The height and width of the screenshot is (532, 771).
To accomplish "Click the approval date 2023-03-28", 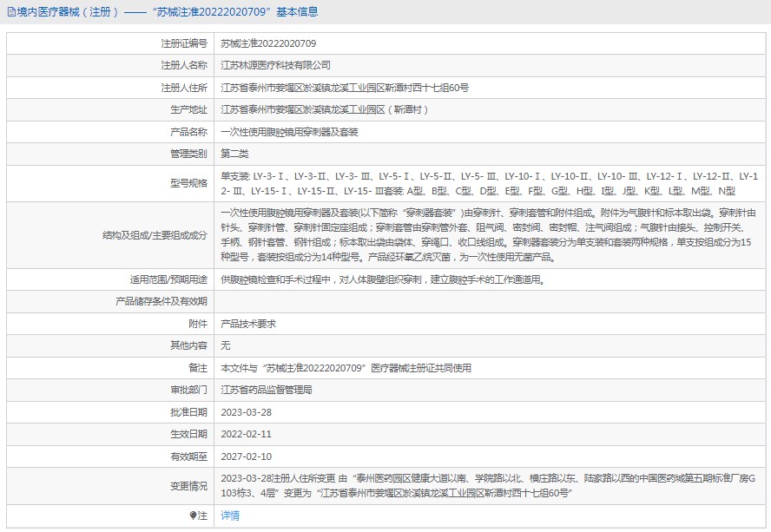I will [x=247, y=412].
